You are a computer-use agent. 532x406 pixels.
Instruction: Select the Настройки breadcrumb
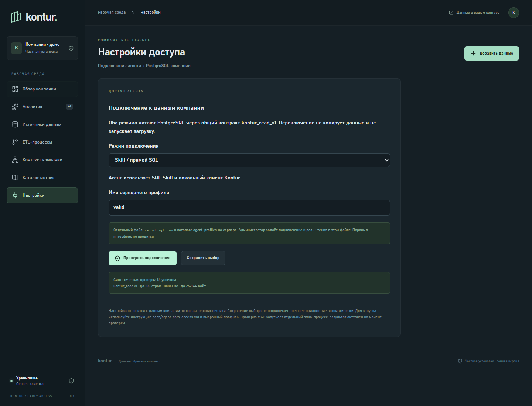click(x=150, y=13)
